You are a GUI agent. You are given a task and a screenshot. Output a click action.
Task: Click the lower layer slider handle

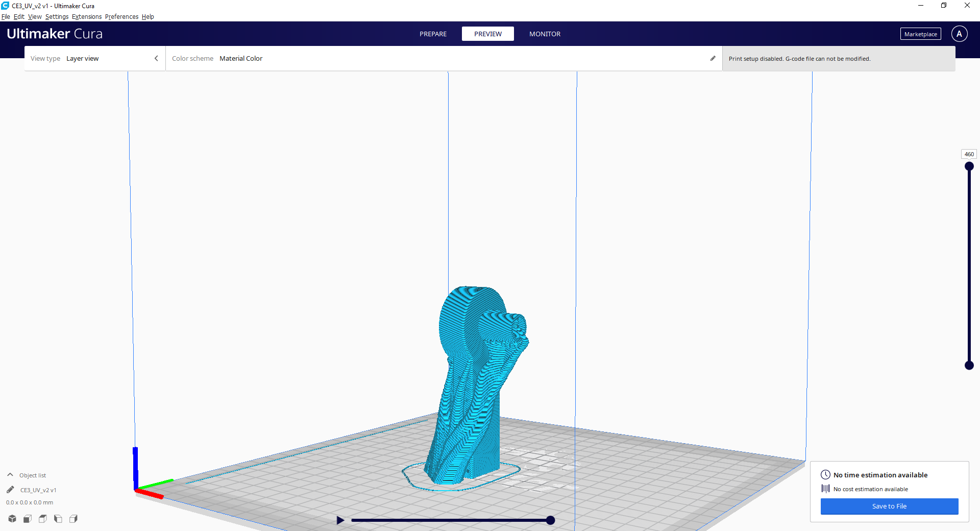pyautogui.click(x=969, y=365)
